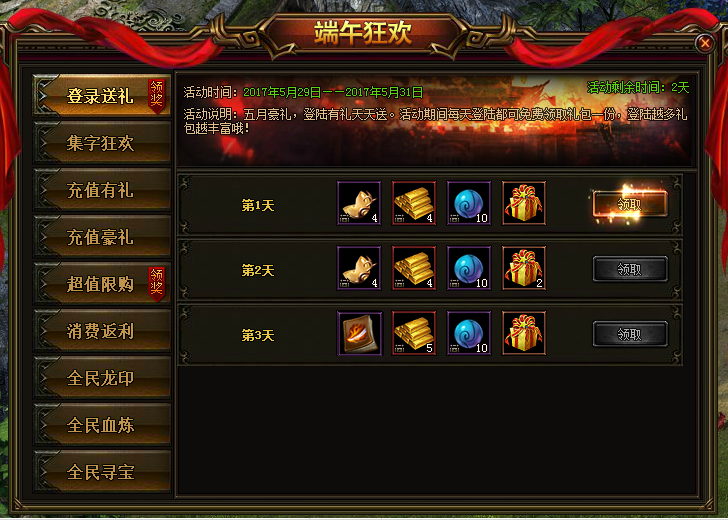Switch to the 全民寻宝 tab
728x520 pixels.
pyautogui.click(x=102, y=471)
